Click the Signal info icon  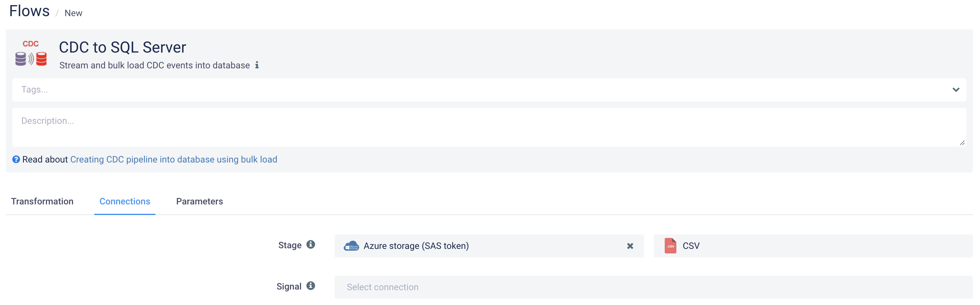click(311, 286)
